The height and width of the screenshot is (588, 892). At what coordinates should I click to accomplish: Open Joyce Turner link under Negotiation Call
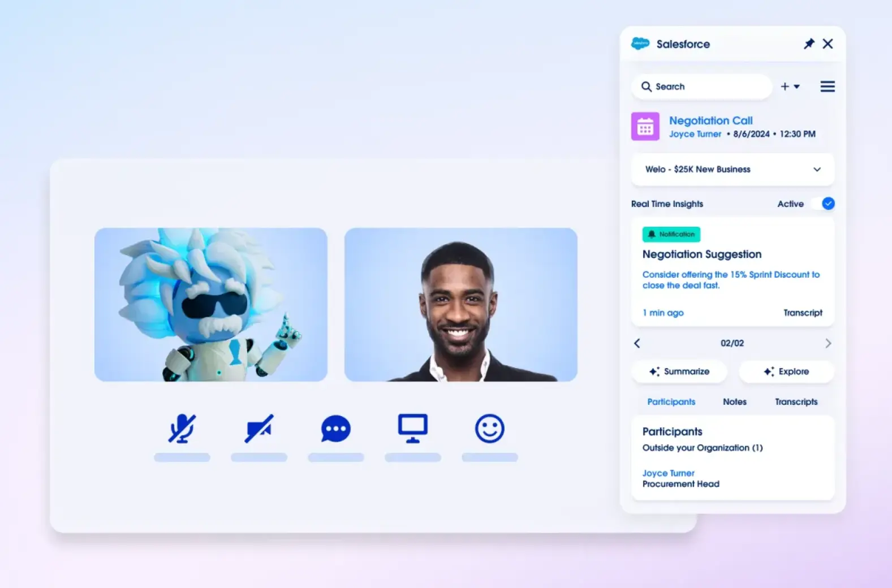(695, 134)
